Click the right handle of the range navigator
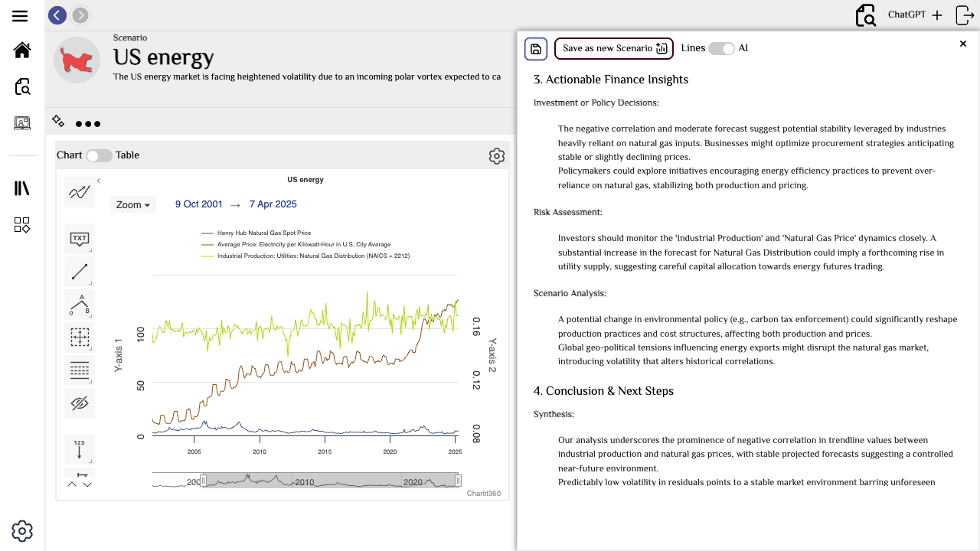Image resolution: width=980 pixels, height=551 pixels. pos(459,481)
